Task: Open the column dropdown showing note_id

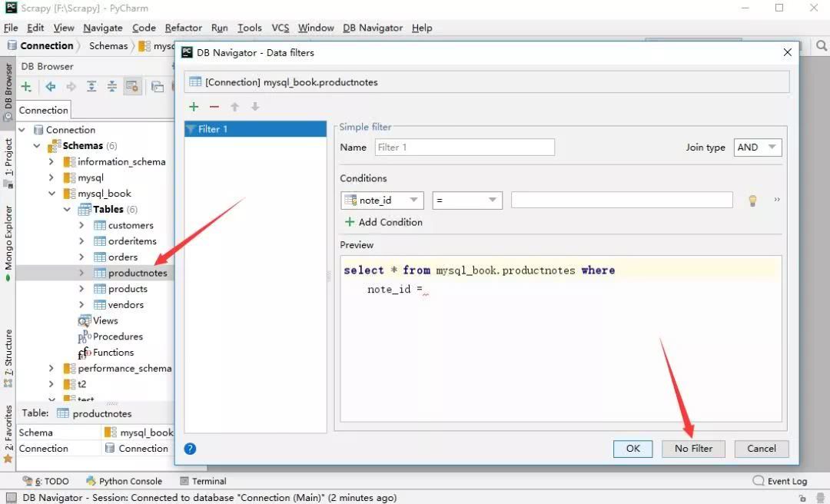Action: tap(382, 200)
